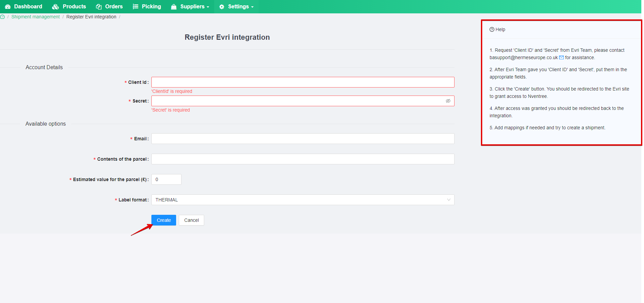Focus the Contents of the parcel field
The image size is (644, 303).
[303, 159]
